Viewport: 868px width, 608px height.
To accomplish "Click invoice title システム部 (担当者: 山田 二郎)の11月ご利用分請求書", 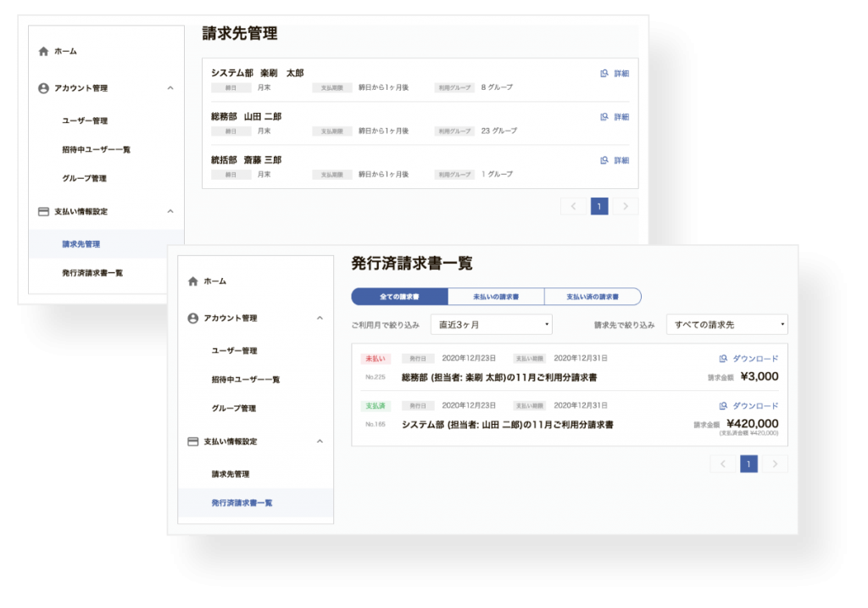I will (x=508, y=425).
